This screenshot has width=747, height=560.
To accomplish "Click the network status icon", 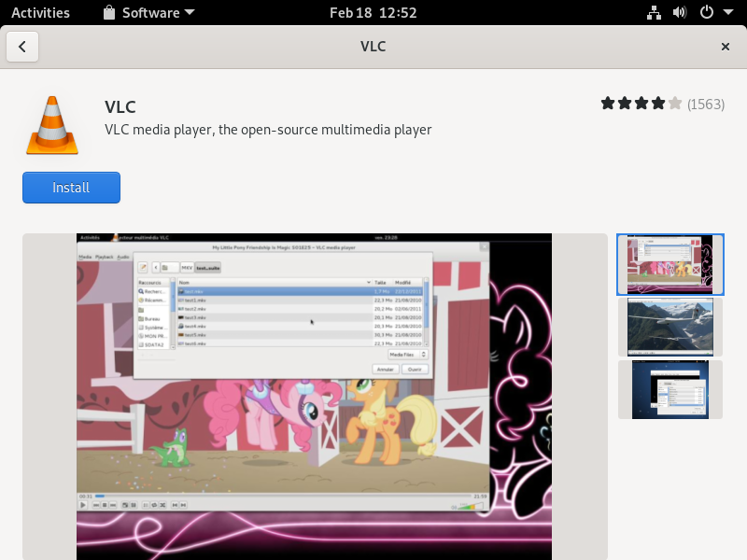I will click(x=654, y=12).
